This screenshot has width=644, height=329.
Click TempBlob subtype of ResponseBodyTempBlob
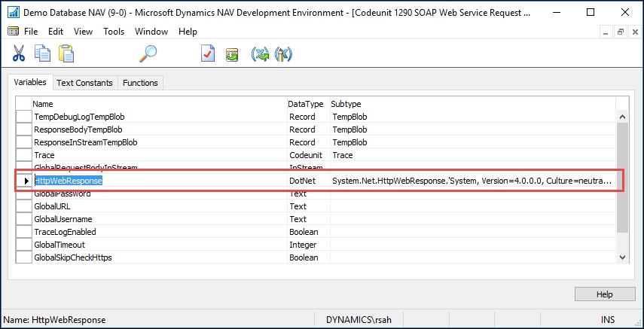(x=472, y=129)
